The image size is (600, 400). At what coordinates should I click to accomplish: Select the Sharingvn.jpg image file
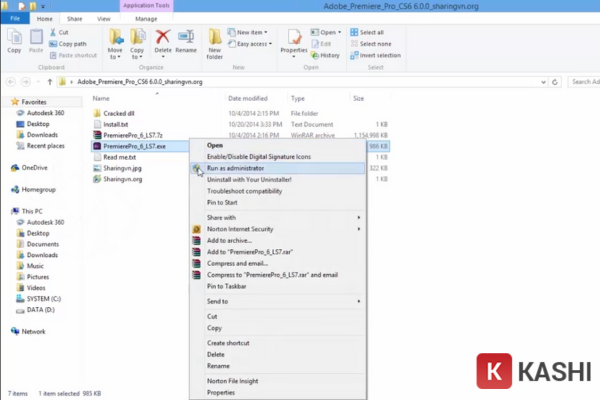click(x=122, y=168)
